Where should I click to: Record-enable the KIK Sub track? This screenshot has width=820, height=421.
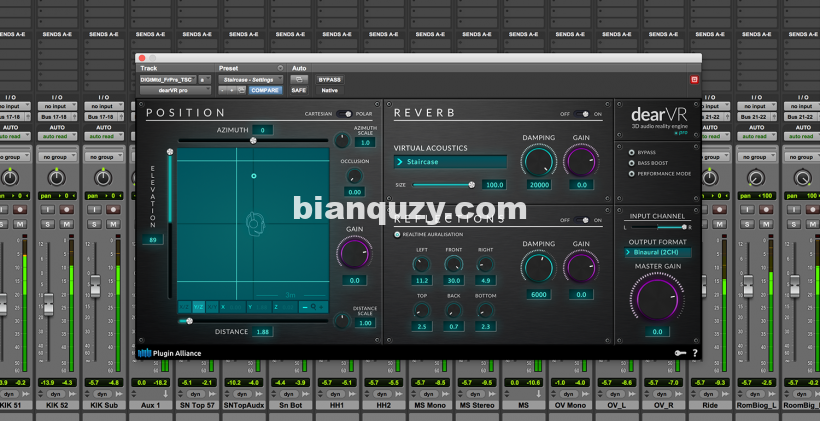pyautogui.click(x=113, y=209)
